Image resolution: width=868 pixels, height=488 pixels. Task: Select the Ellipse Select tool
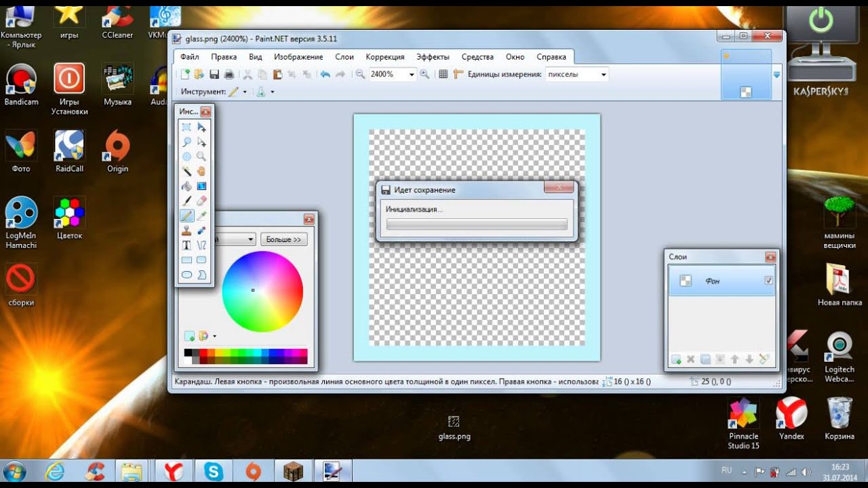point(186,157)
